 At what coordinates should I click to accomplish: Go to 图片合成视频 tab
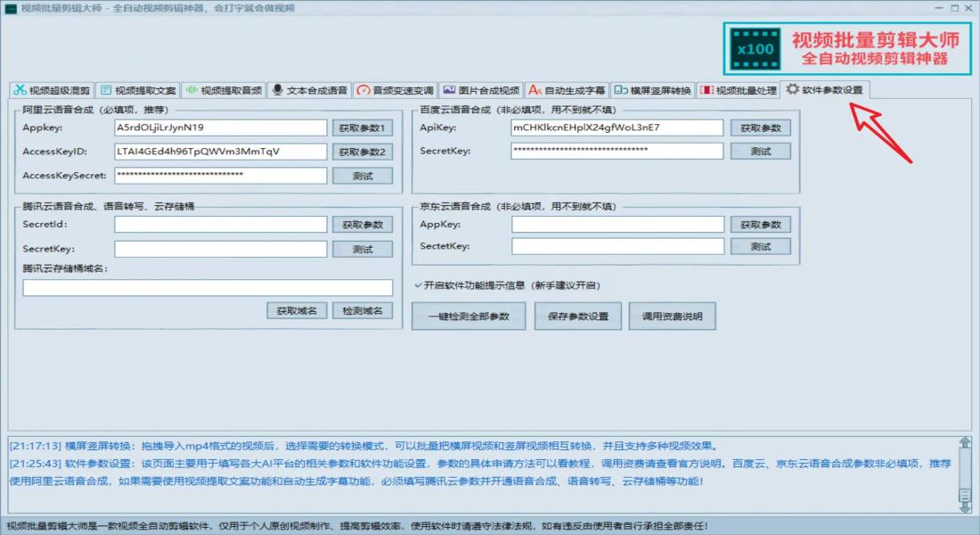point(480,90)
